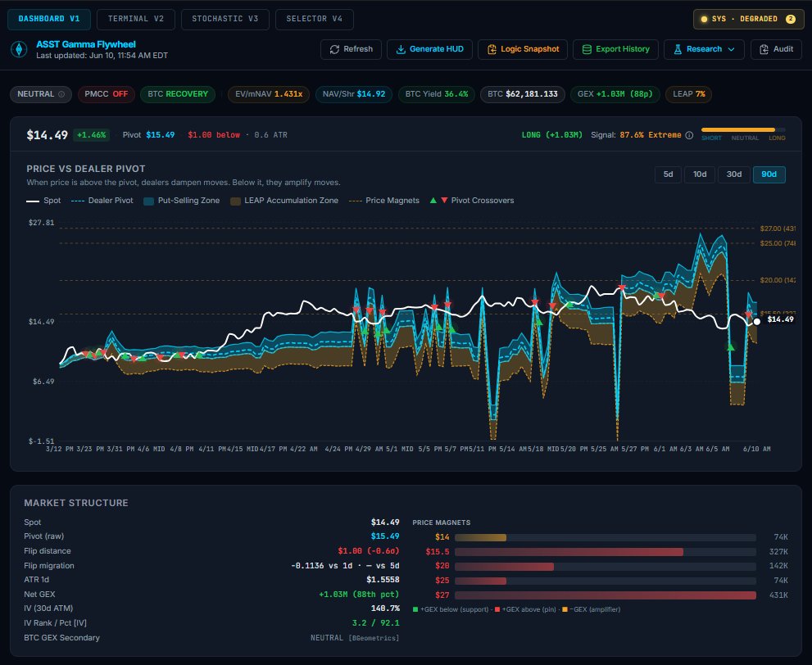Click the Audit button
812x665 pixels.
(x=776, y=49)
